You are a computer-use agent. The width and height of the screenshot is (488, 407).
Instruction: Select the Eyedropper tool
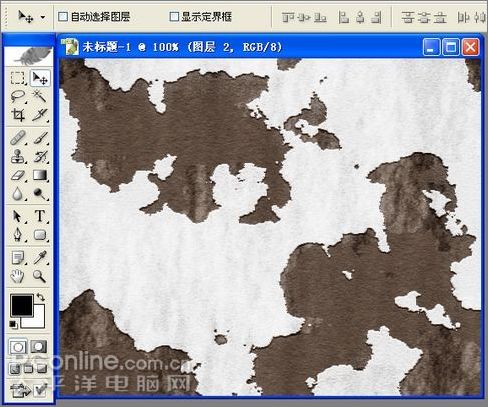coord(40,257)
